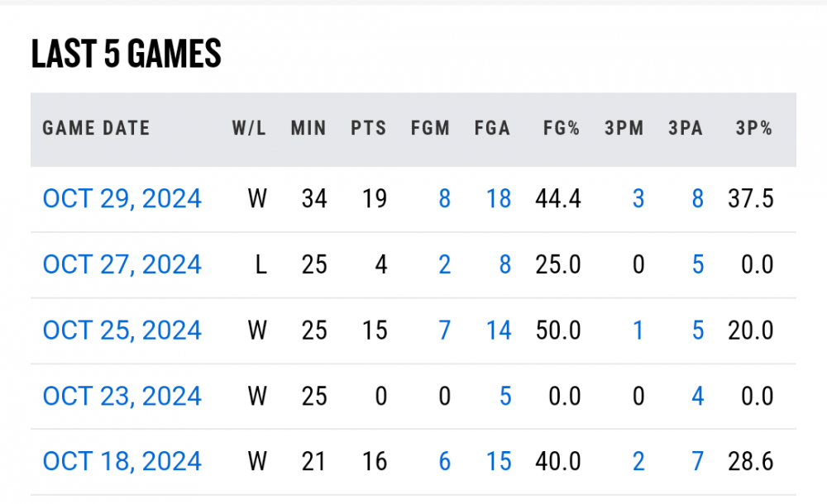Open the Oct 29, 2024 game link
Viewport: 827px width, 504px height.
pyautogui.click(x=122, y=199)
